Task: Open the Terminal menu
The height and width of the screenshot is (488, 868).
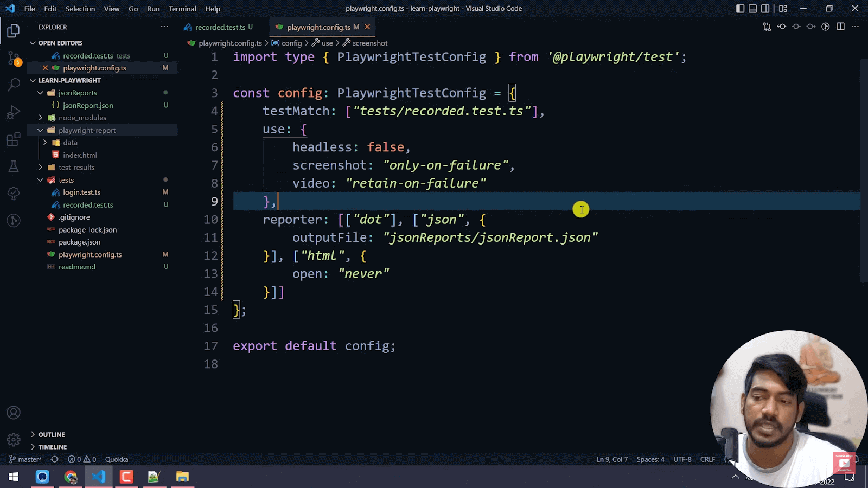Action: pos(182,9)
